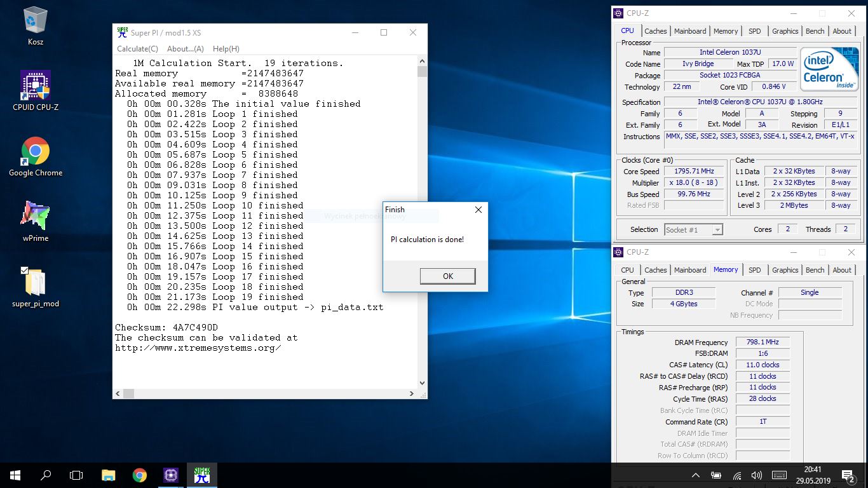868x488 pixels.
Task: Click the Checksum: 4A7C490D line
Action: (x=166, y=327)
